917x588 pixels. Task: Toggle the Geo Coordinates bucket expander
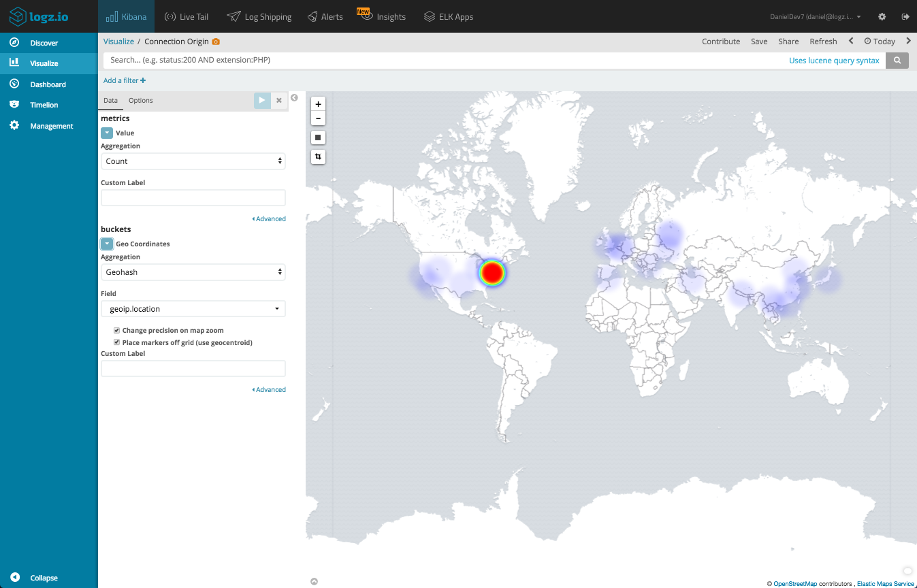point(107,244)
